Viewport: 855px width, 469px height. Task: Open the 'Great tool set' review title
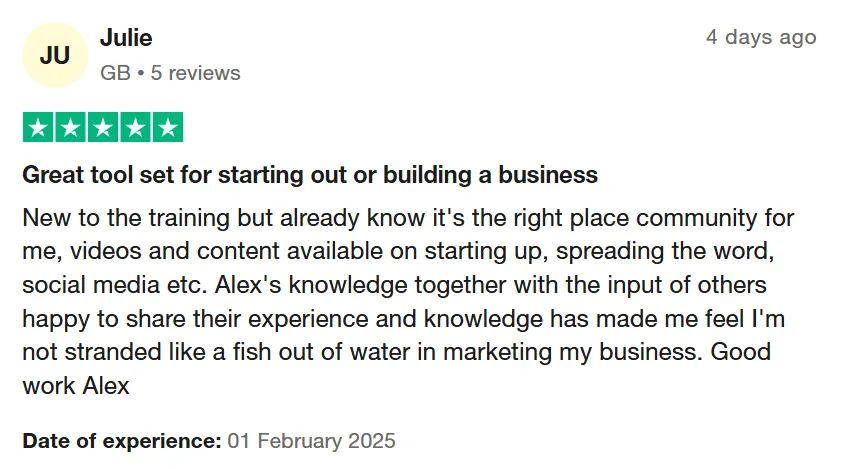click(x=310, y=175)
